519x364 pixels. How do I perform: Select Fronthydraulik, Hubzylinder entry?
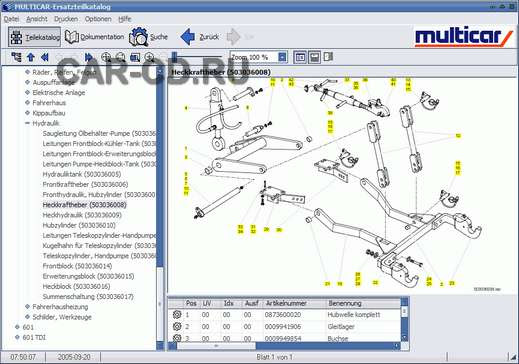coord(99,194)
